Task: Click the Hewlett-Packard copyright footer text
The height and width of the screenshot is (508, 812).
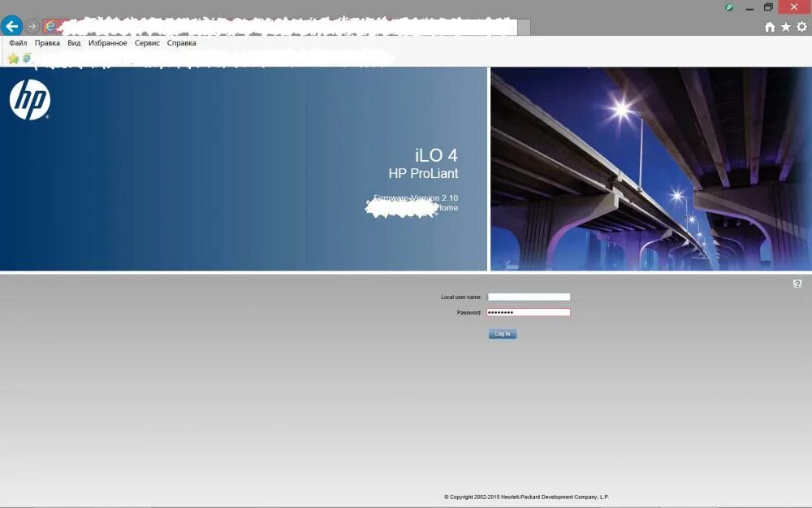Action: coord(526,497)
